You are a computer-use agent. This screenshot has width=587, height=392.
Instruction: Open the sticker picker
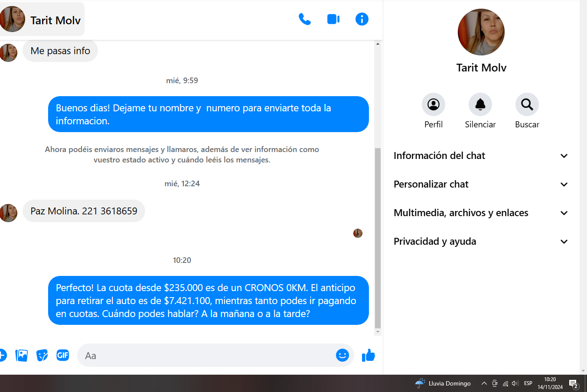42,356
